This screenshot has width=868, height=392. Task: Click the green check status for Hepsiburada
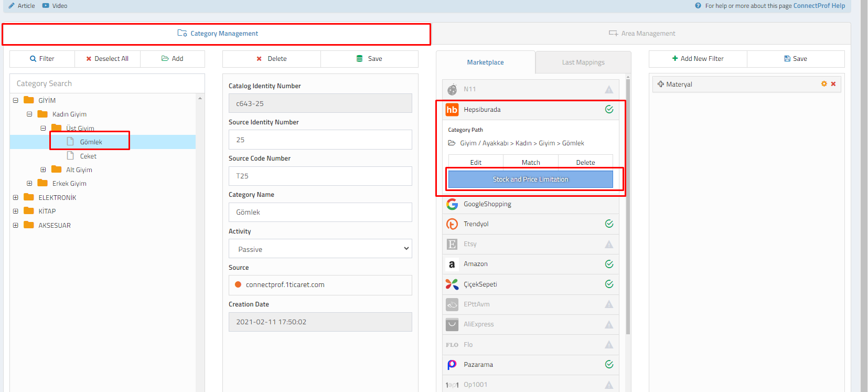click(609, 110)
